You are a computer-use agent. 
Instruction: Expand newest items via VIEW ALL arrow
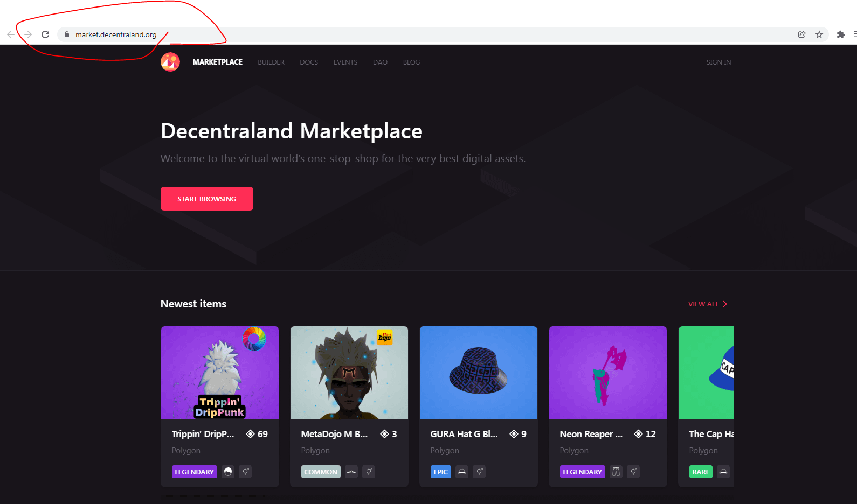(725, 304)
